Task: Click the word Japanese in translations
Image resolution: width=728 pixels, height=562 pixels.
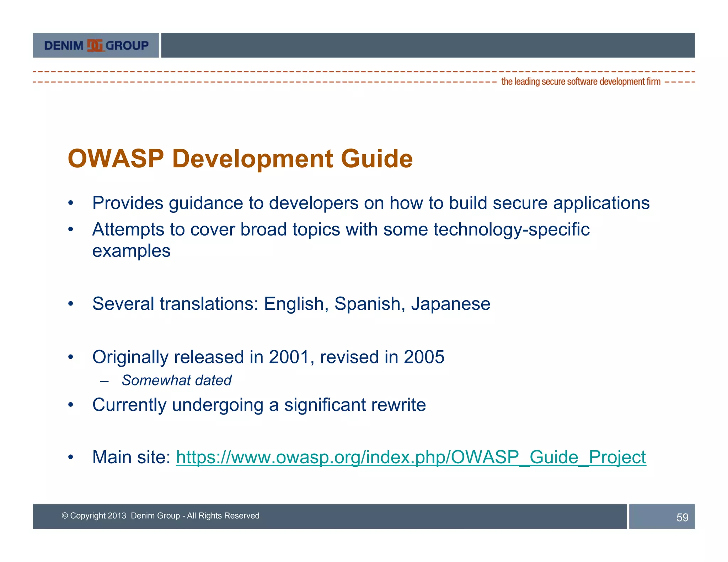Action: pos(450,304)
